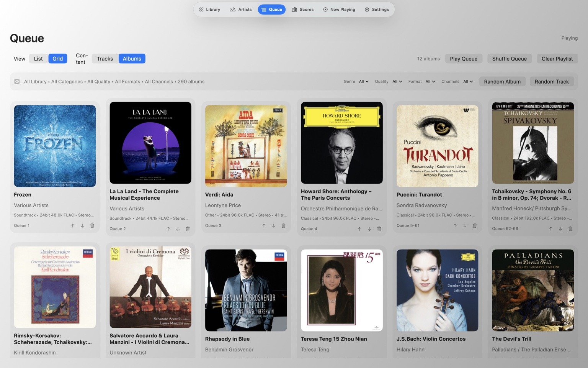Image resolution: width=588 pixels, height=368 pixels.
Task: Move Frozen album up in queue
Action: point(72,226)
